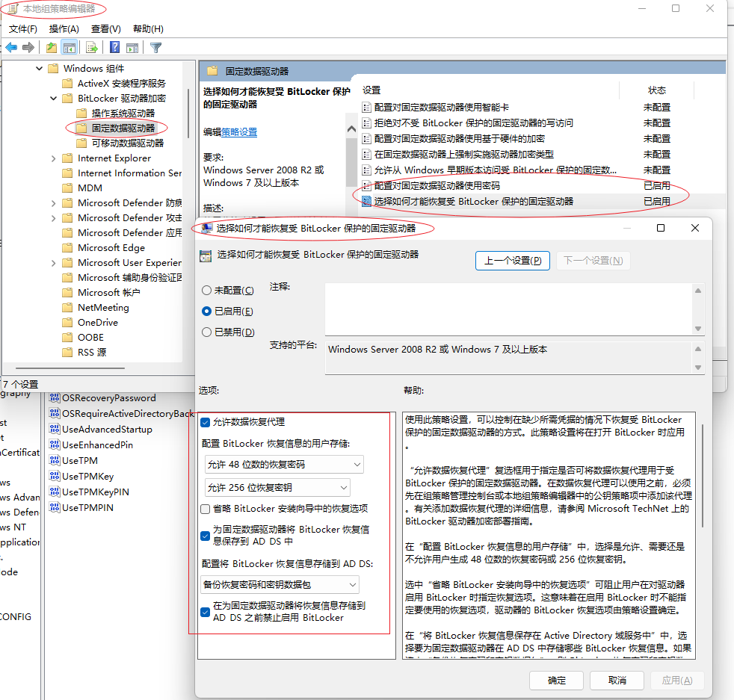This screenshot has width=734, height=700.
Task: Open the Help question-mark toolbar icon
Action: click(x=114, y=47)
